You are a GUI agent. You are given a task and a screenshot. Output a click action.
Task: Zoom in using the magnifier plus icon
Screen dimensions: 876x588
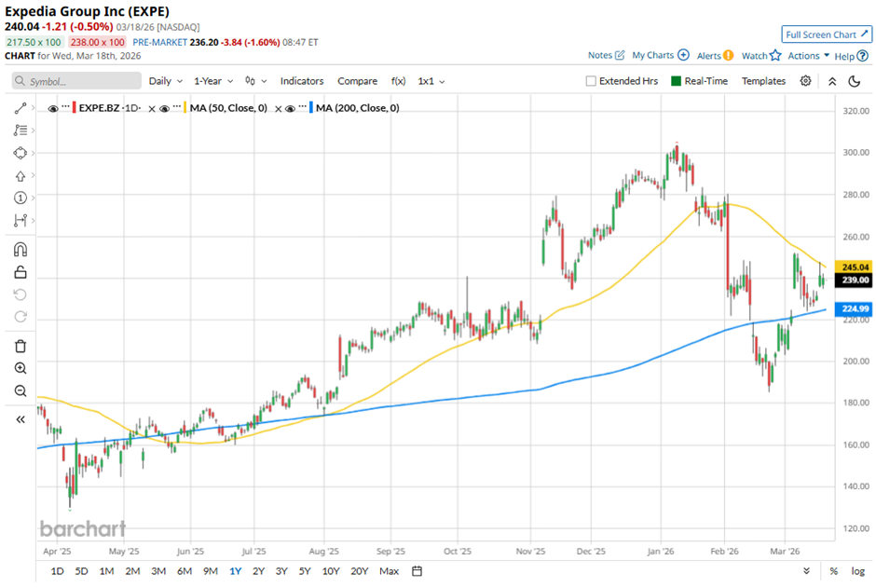(21, 368)
